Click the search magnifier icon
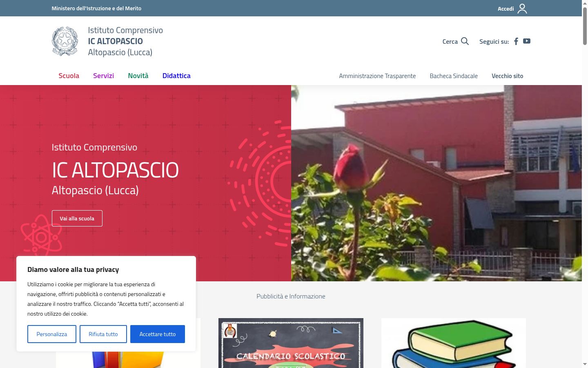The width and height of the screenshot is (588, 368). 465,41
